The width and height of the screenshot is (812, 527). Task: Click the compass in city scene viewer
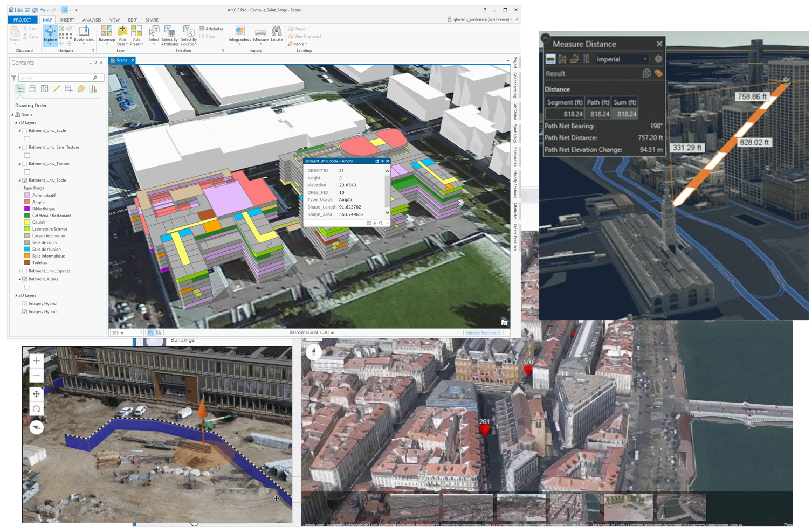pos(313,351)
